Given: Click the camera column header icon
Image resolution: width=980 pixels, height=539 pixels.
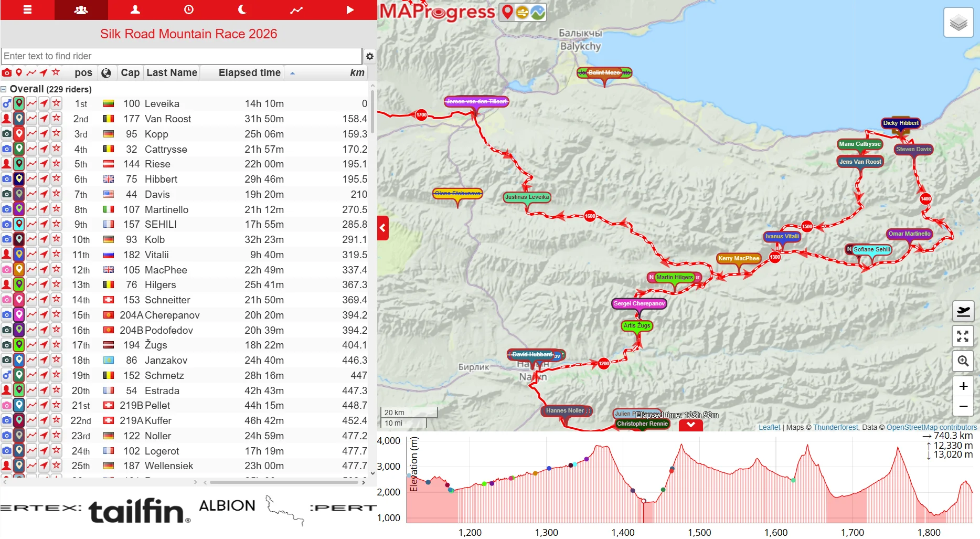Looking at the screenshot, I should (x=6, y=73).
